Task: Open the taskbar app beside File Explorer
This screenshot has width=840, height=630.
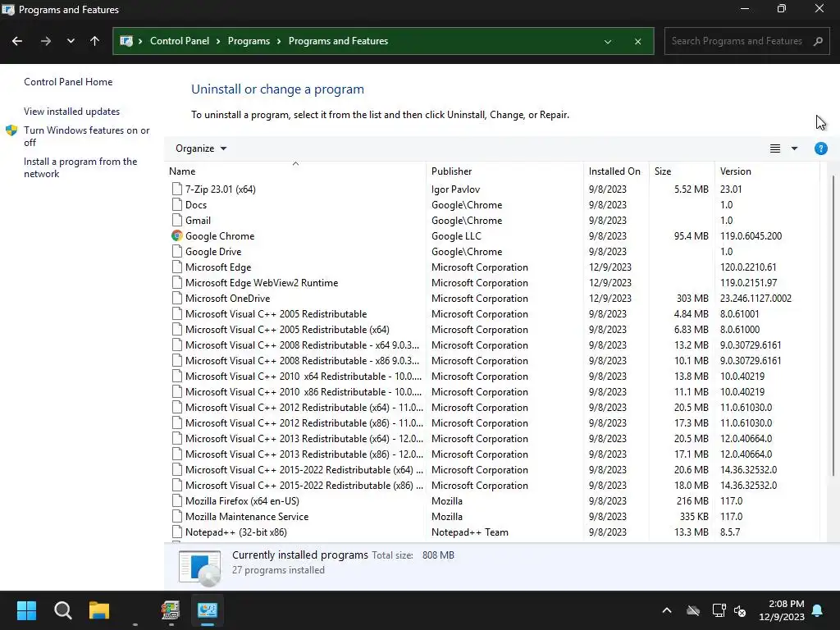Action: (x=171, y=610)
